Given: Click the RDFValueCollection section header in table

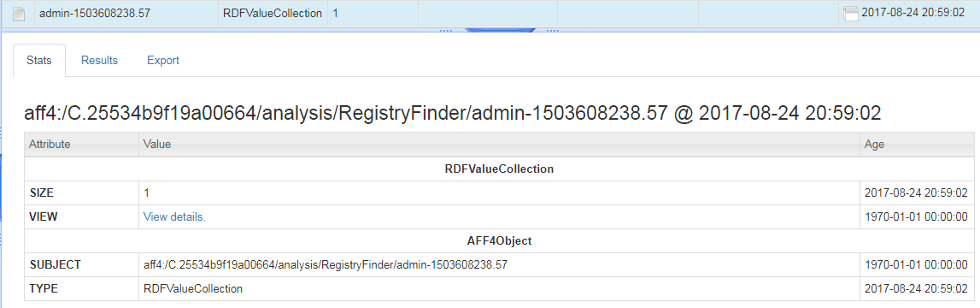Looking at the screenshot, I should (499, 169).
